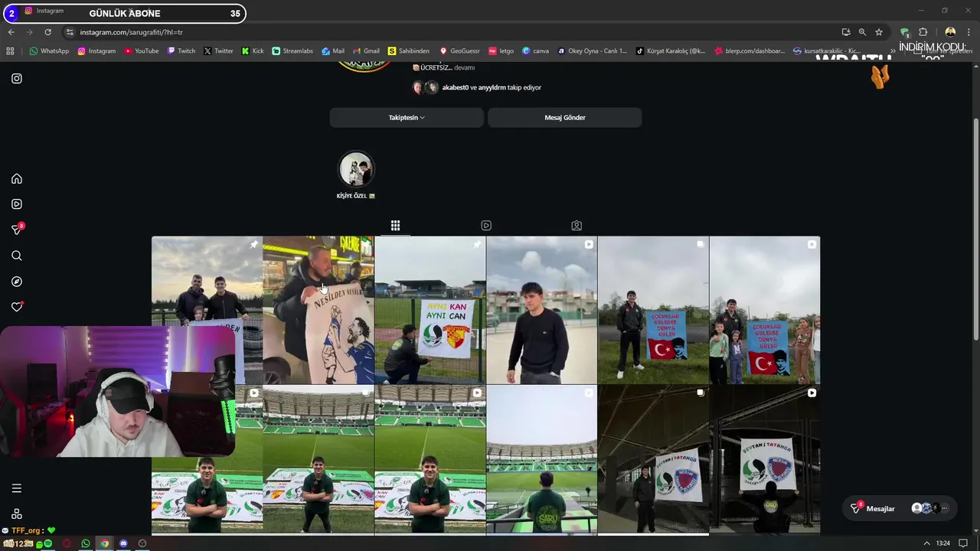The image size is (980, 551).
Task: Open Chrome zoom magnifier in address bar
Action: coord(862,32)
